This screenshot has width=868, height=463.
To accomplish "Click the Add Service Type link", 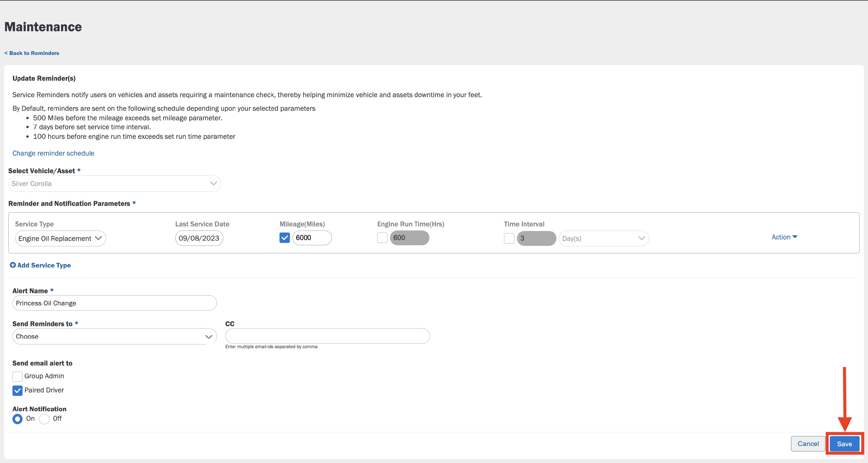I will pyautogui.click(x=44, y=265).
